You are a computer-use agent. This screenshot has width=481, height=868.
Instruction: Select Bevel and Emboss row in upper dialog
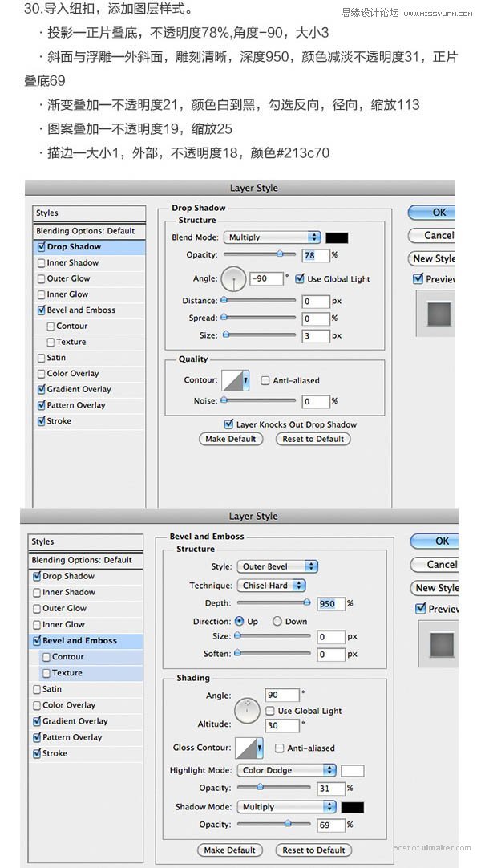[x=89, y=310]
